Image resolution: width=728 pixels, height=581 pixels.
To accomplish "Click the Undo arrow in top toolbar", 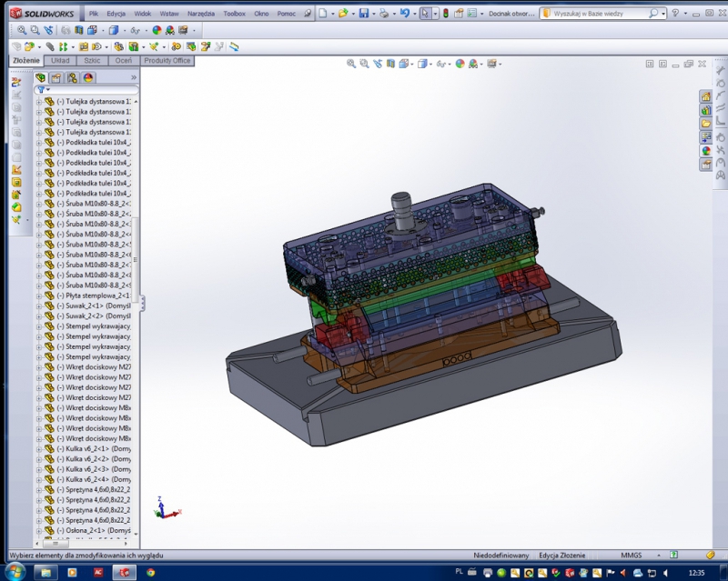I will 406,14.
